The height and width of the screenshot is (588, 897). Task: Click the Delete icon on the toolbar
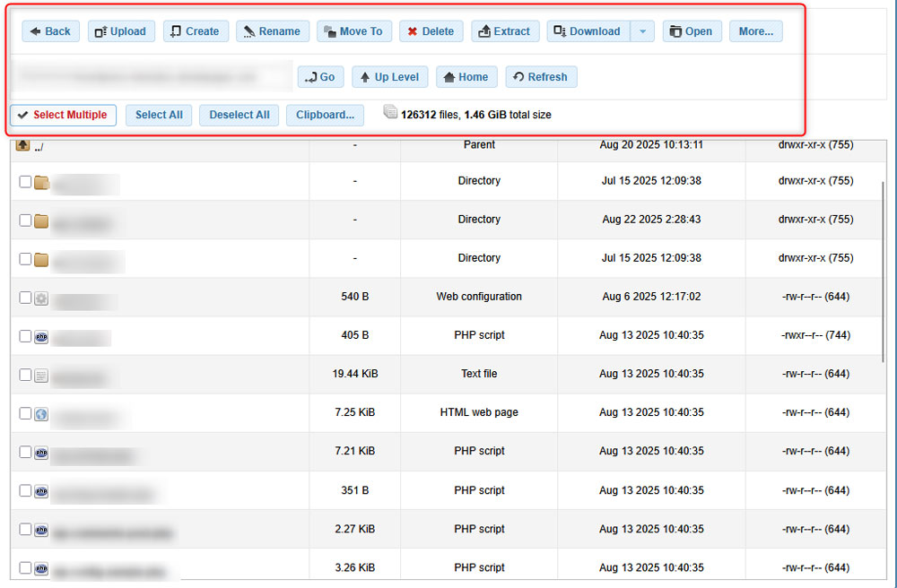click(413, 30)
